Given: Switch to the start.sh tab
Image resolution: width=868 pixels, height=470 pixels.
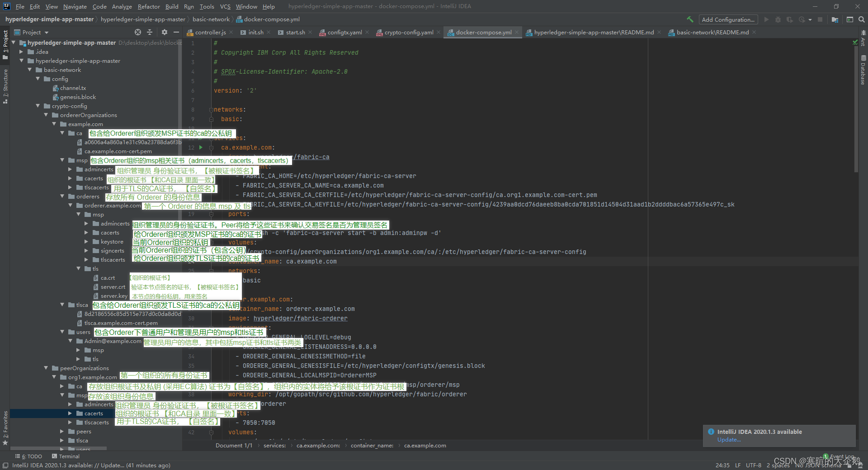Looking at the screenshot, I should point(295,32).
